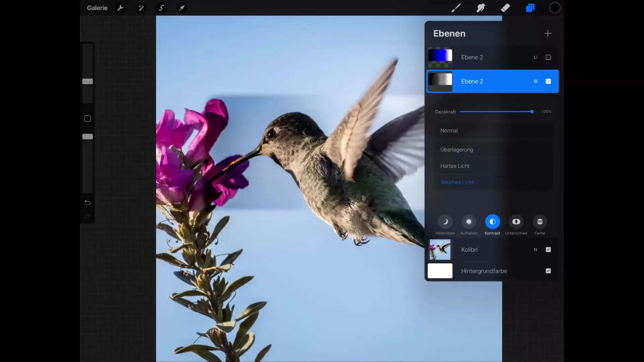Screen dimensions: 644x362
Task: Hide the Kolibri layer
Action: pyautogui.click(x=548, y=250)
